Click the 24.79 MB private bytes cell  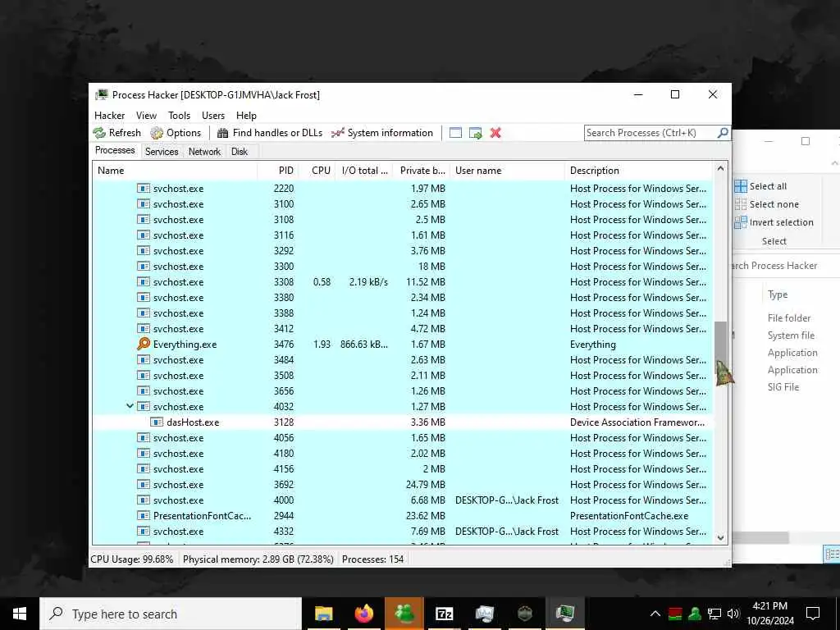click(x=426, y=485)
